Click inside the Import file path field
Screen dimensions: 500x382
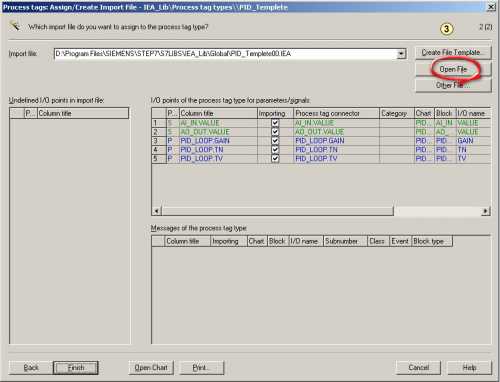click(x=226, y=54)
